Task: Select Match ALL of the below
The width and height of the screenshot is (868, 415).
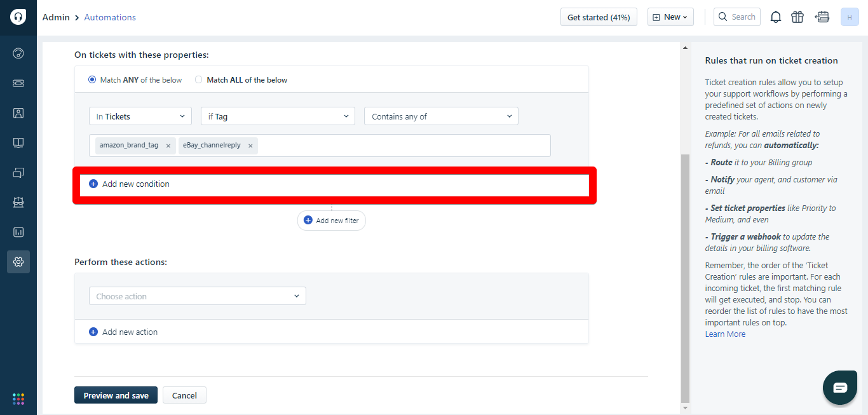Action: [199, 80]
